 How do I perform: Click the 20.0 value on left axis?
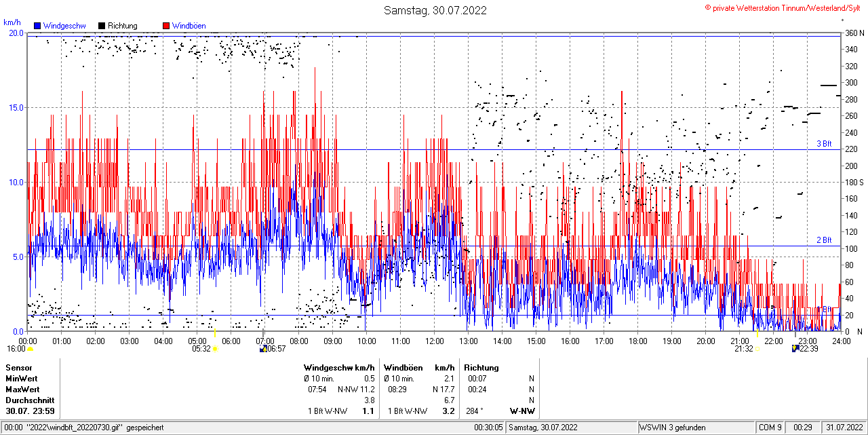pos(16,33)
